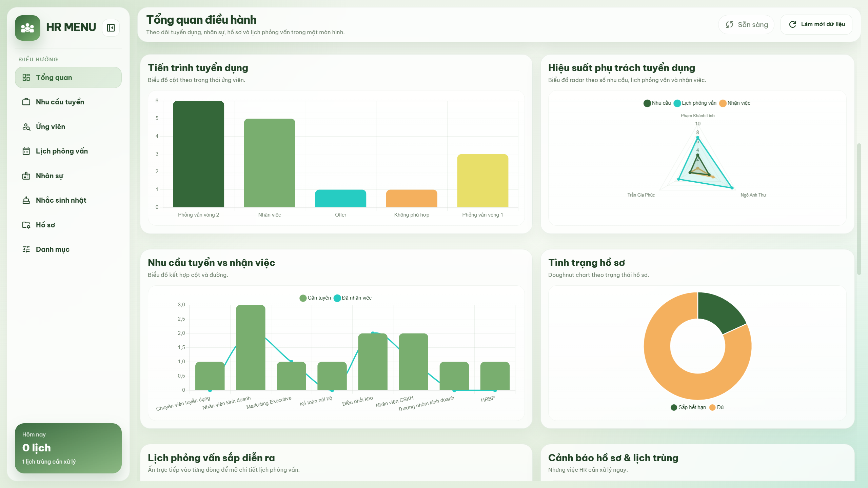
Task: Toggle the Đã nhận việc legend entry
Action: coord(353,298)
